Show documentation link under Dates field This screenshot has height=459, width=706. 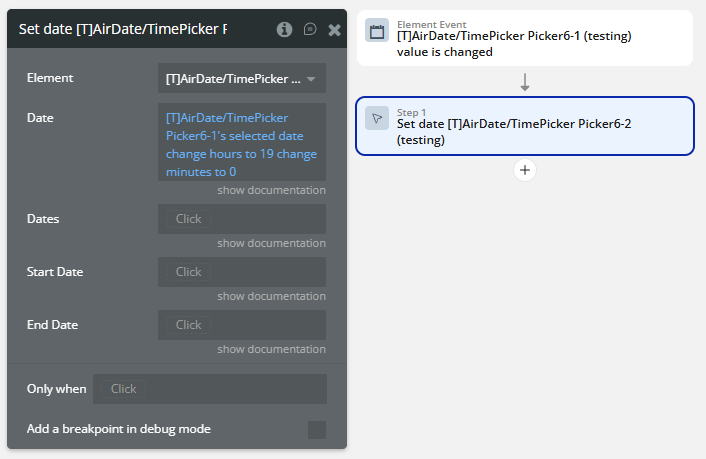point(271,243)
